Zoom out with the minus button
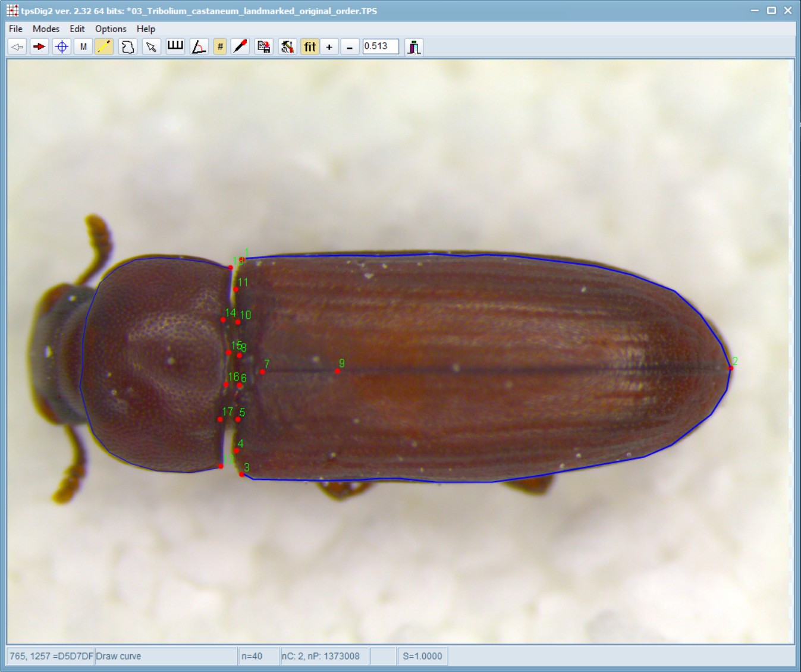The height and width of the screenshot is (672, 801). 350,46
